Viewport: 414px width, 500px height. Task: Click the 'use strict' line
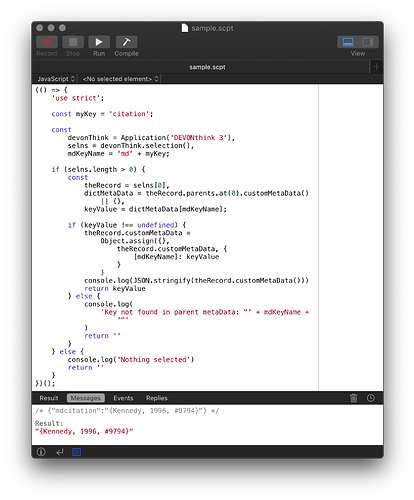pos(78,98)
